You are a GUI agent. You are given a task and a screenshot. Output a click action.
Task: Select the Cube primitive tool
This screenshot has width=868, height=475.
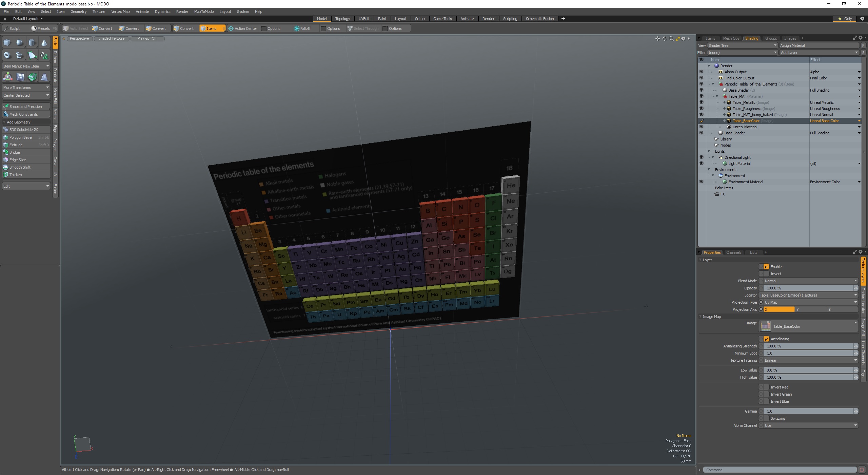click(x=7, y=43)
